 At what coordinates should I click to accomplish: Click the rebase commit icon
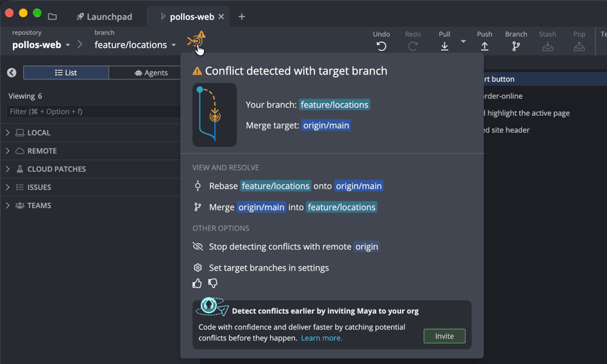pos(197,186)
